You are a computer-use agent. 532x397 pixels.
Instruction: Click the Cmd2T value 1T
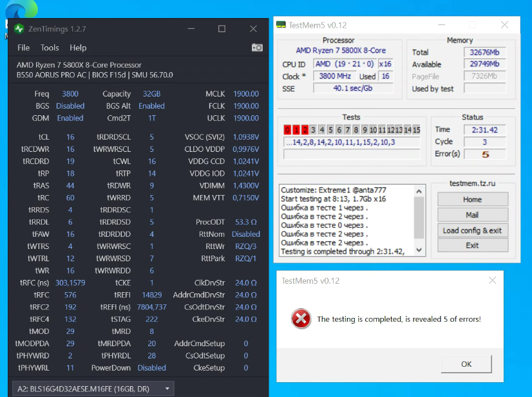click(x=151, y=118)
